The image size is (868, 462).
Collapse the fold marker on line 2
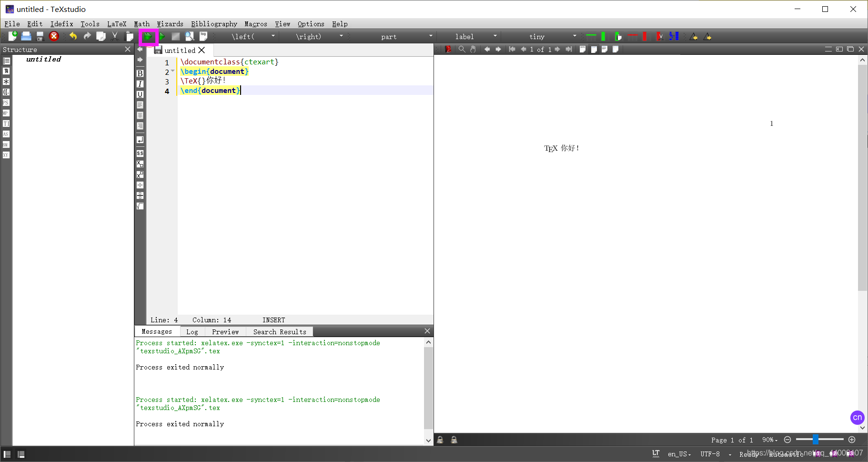tap(172, 71)
